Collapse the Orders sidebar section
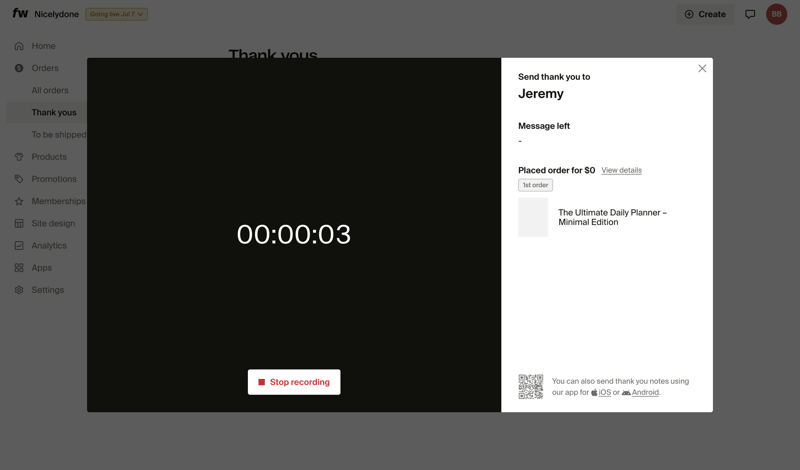Viewport: 800px width, 470px height. [x=44, y=68]
